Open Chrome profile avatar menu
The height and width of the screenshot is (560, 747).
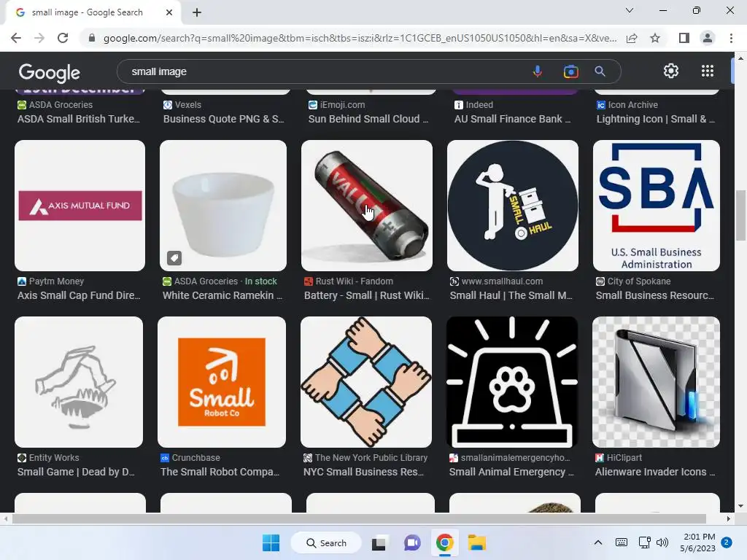click(x=708, y=38)
